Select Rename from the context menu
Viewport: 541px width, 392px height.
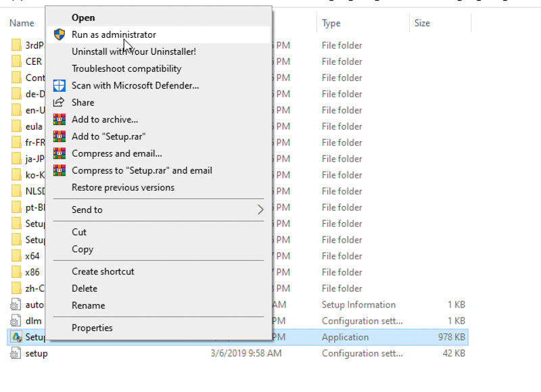point(89,305)
